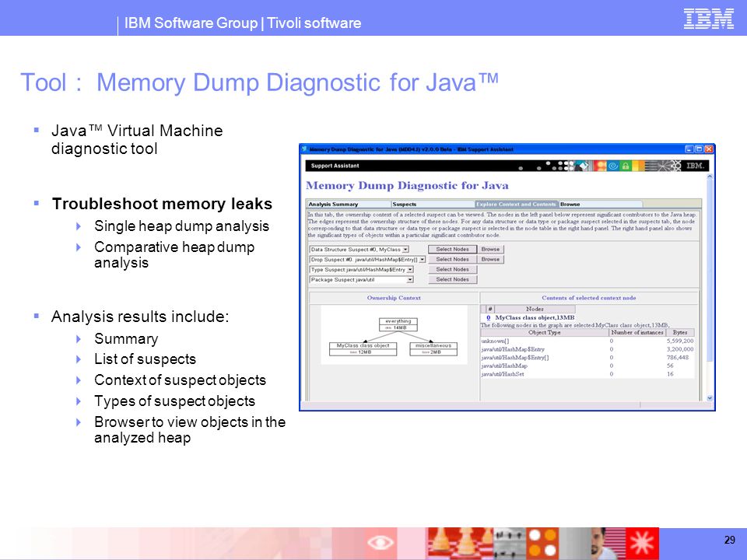Viewport: 747px width, 560px height.
Task: Click the 786,448 bytes value
Action: click(676, 358)
